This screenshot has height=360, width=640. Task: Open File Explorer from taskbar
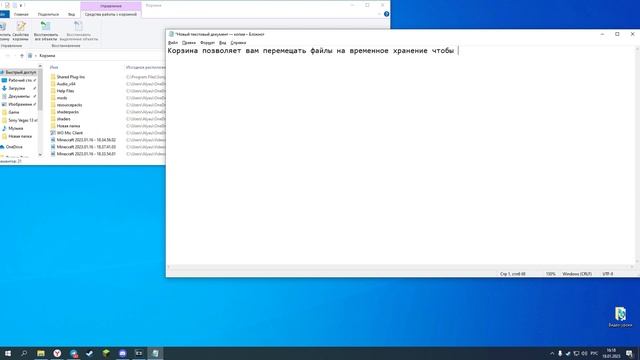coord(41,353)
